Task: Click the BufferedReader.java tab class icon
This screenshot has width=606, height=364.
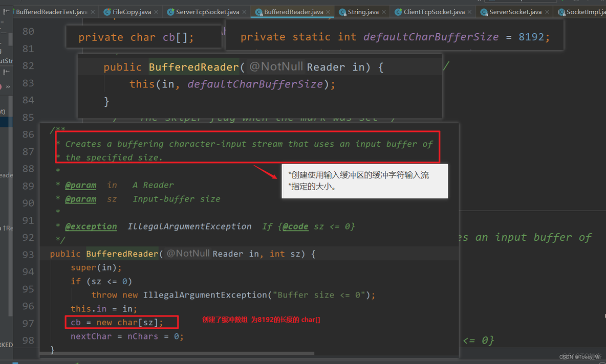Action: click(259, 12)
